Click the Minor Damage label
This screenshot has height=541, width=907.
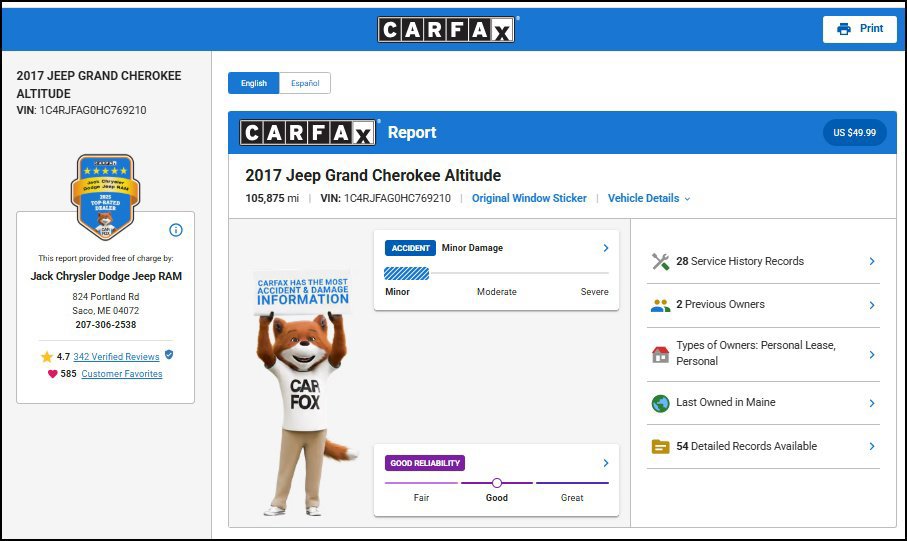472,248
